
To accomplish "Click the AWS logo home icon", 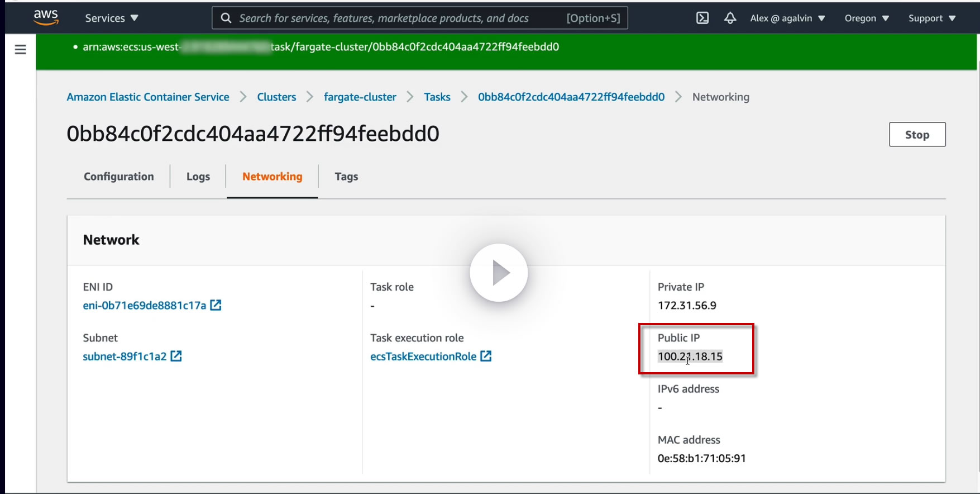I will pos(46,17).
